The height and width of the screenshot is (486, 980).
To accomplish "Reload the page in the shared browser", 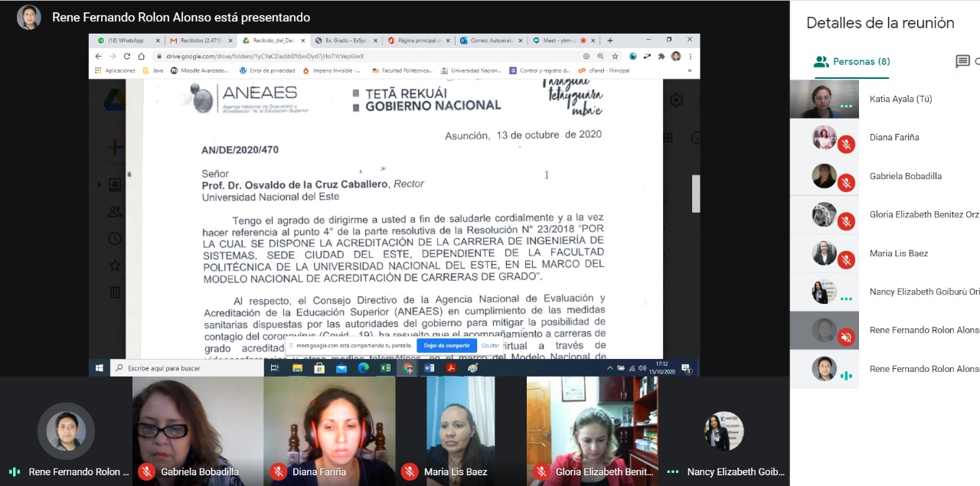I will point(127,56).
